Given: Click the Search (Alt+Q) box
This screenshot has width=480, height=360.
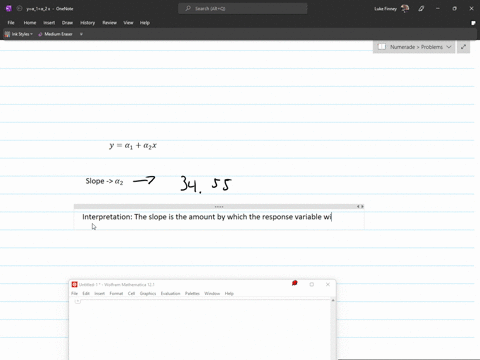Looking at the screenshot, I should click(x=243, y=9).
